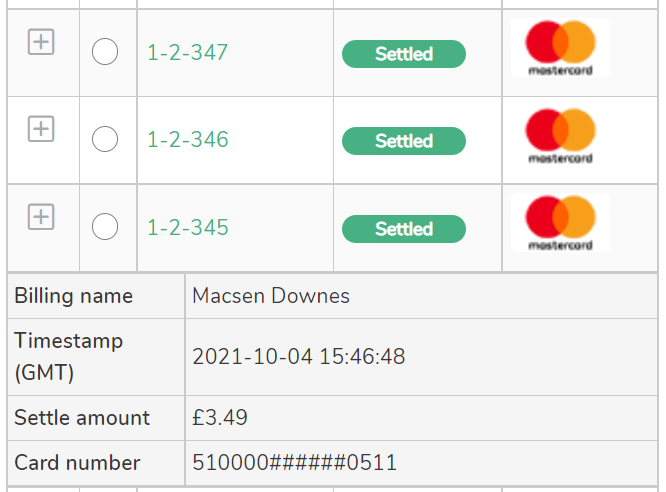Select the radio button for 1-2-346
This screenshot has height=492, width=666.
click(x=105, y=139)
